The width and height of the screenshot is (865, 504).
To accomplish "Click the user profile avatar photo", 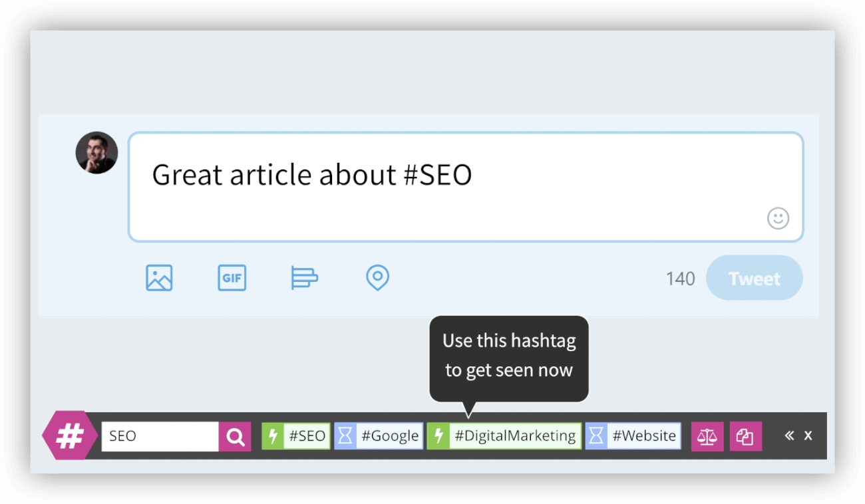I will click(96, 152).
